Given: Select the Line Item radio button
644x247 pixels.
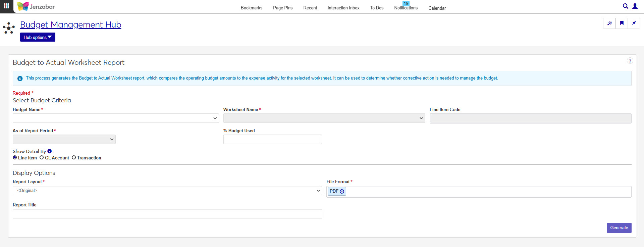Looking at the screenshot, I should 15,158.
